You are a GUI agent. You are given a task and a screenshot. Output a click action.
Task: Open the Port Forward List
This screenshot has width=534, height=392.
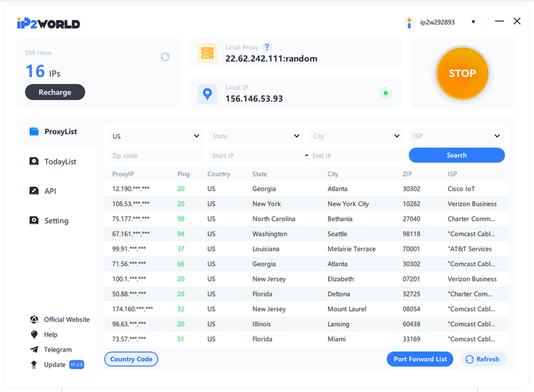tap(419, 359)
